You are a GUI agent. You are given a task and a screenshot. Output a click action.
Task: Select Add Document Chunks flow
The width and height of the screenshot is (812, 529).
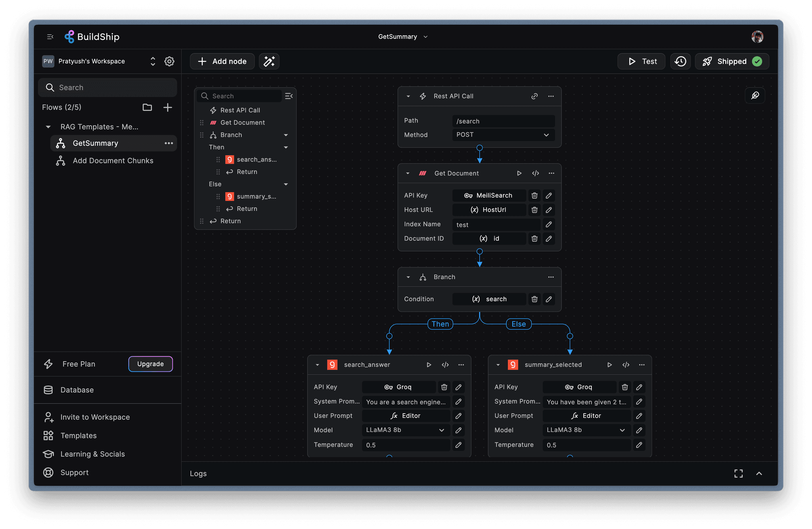click(x=113, y=160)
